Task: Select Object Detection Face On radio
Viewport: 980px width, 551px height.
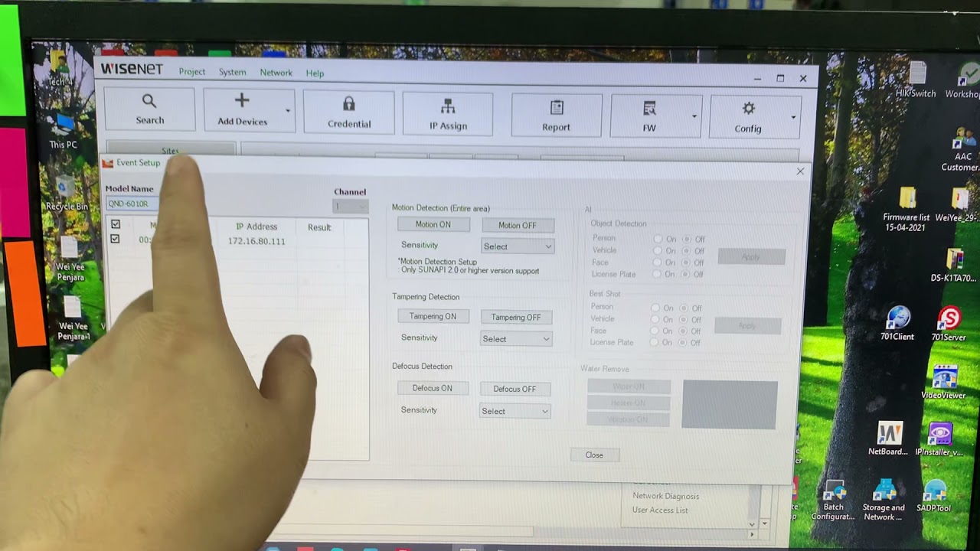Action: click(658, 262)
